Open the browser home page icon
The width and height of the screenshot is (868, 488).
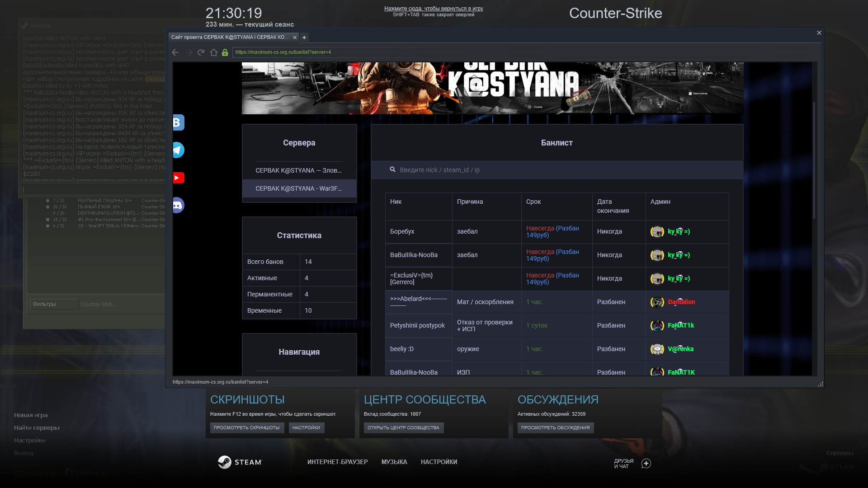214,52
